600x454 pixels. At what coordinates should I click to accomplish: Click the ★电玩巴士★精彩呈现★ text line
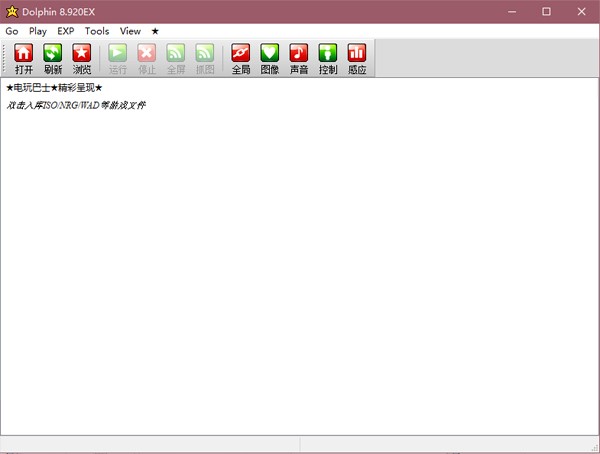(54, 88)
